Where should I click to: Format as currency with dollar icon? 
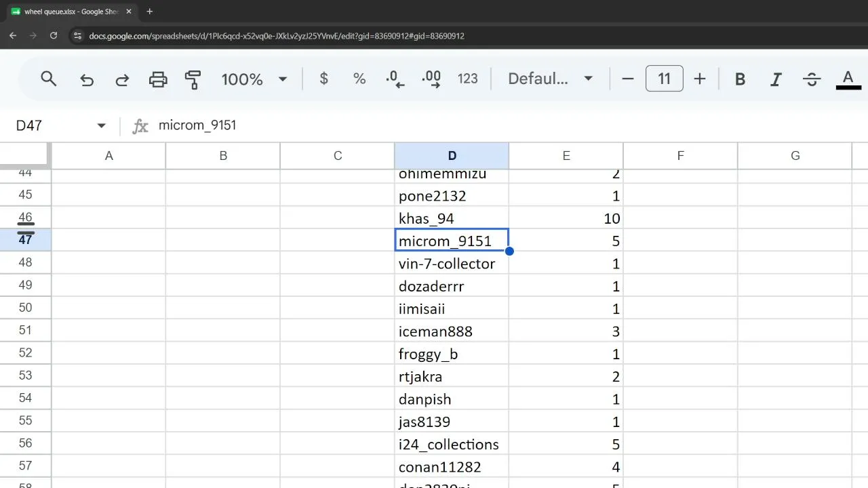click(324, 79)
